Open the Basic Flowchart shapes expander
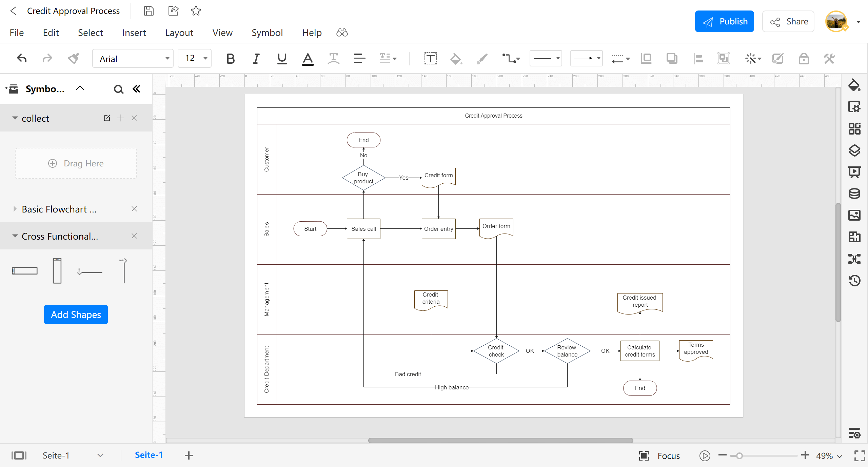Viewport: 868px width, 467px height. (13, 209)
